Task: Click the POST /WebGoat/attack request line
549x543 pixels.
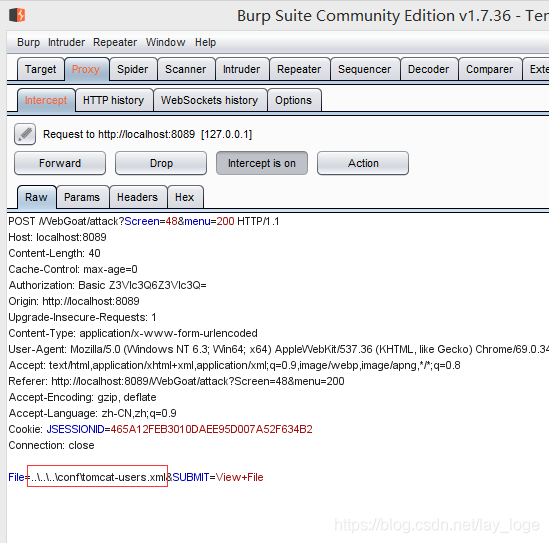Action: tap(144, 221)
